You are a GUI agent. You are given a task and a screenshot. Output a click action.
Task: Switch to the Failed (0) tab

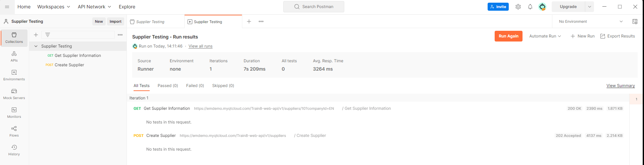click(x=195, y=86)
